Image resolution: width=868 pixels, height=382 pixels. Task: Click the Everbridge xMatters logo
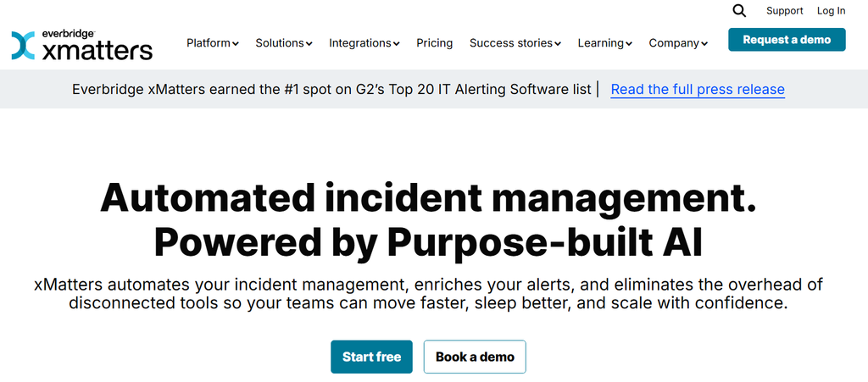(82, 45)
